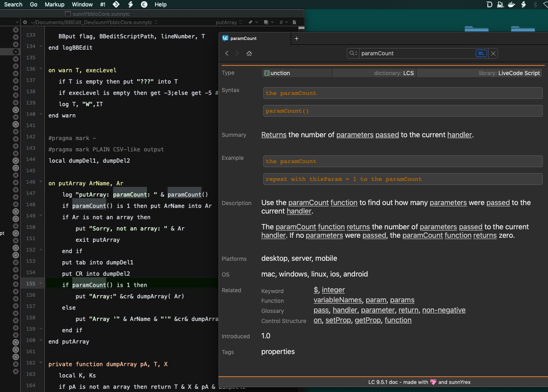Open the Markup menu

[x=55, y=4]
